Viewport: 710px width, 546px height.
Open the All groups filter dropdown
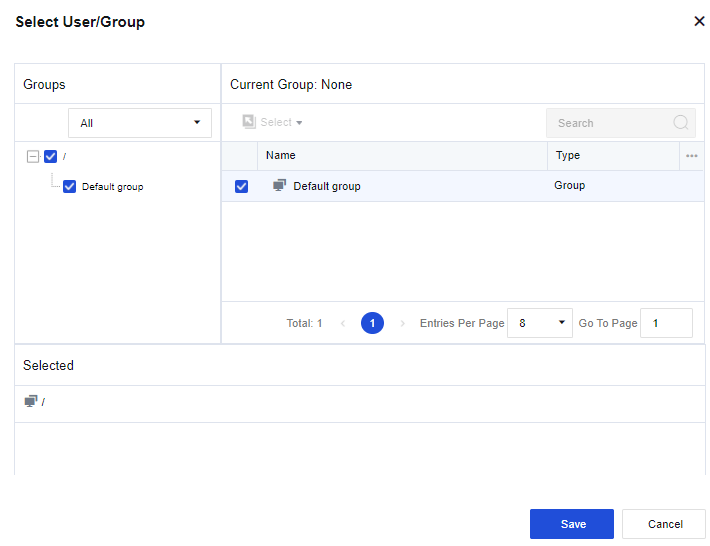pyautogui.click(x=140, y=123)
